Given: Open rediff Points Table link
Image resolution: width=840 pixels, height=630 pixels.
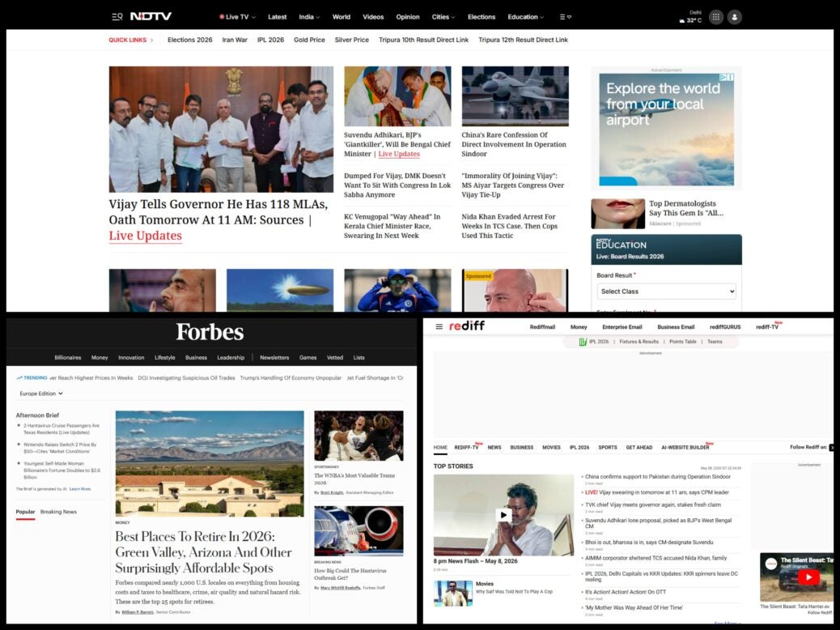Looking at the screenshot, I should click(682, 342).
